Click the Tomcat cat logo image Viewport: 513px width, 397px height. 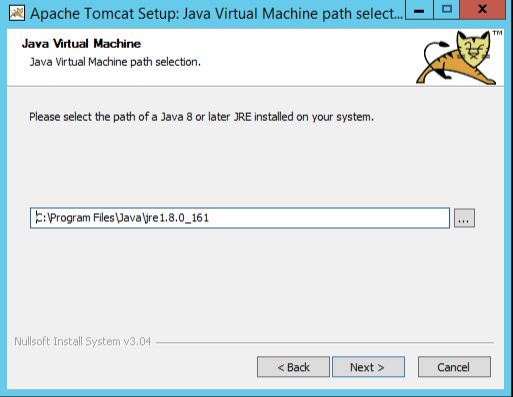click(x=457, y=58)
